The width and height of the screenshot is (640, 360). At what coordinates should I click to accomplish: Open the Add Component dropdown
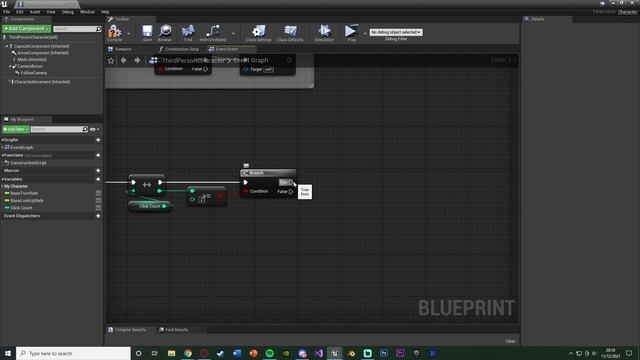27,29
